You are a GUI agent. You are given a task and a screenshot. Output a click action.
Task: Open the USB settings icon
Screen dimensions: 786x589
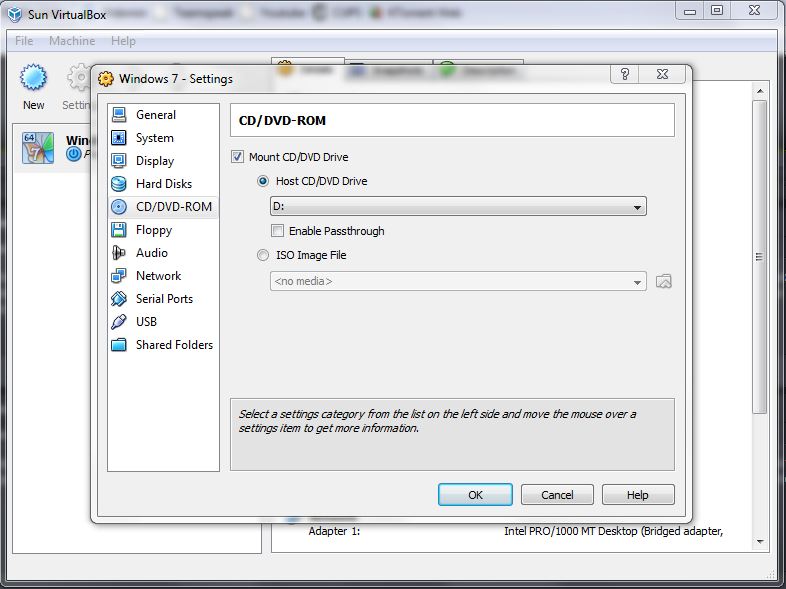[x=119, y=322]
